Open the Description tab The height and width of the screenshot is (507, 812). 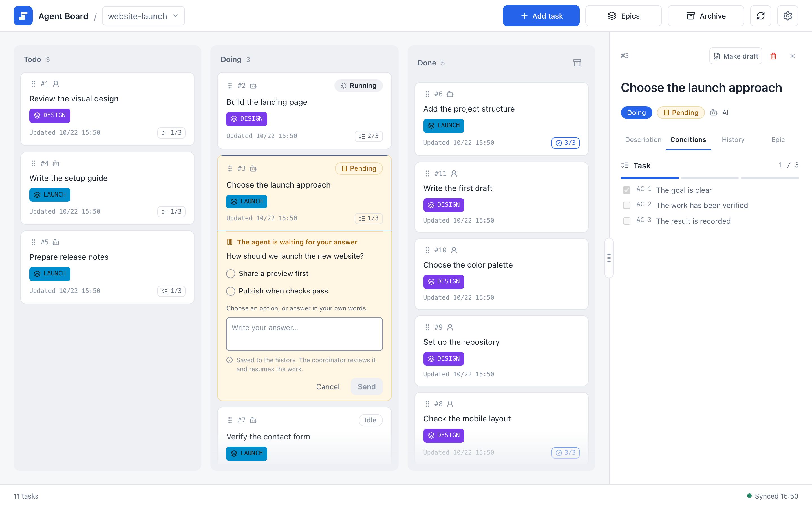pyautogui.click(x=643, y=139)
